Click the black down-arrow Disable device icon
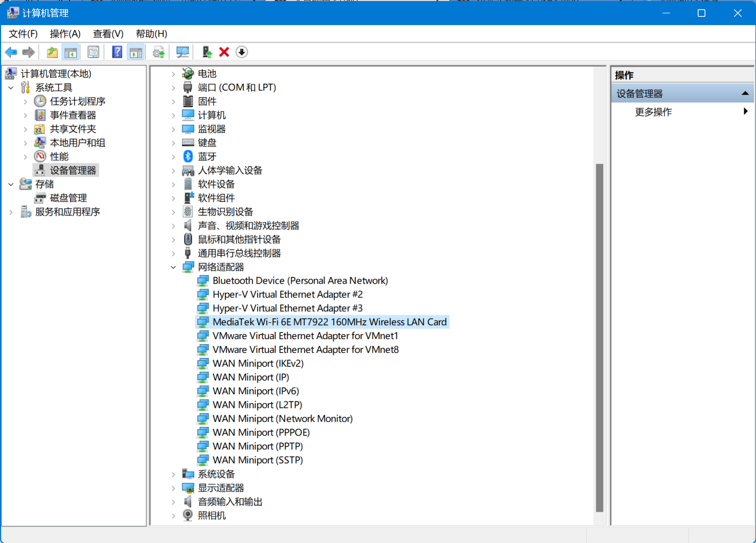 [242, 52]
